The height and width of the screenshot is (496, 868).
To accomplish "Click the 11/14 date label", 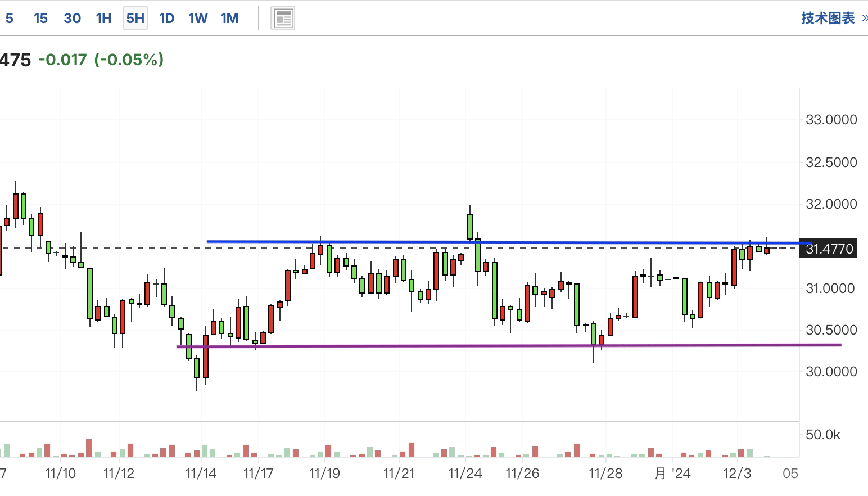I will click(x=201, y=474).
